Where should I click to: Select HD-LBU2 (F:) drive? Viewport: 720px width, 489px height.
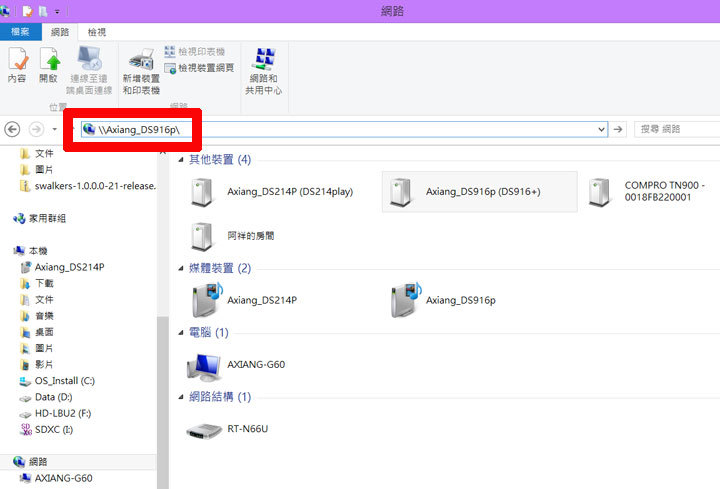tap(56, 414)
